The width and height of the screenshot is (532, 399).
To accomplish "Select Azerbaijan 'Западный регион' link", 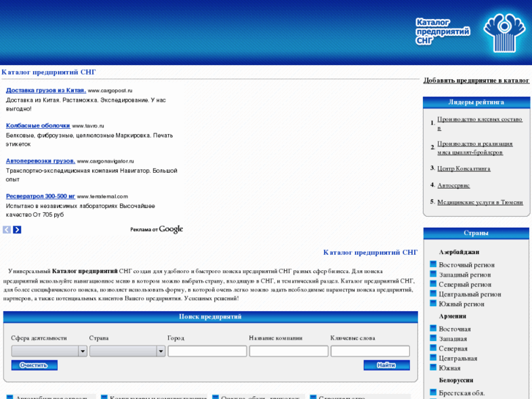I will click(x=465, y=275).
